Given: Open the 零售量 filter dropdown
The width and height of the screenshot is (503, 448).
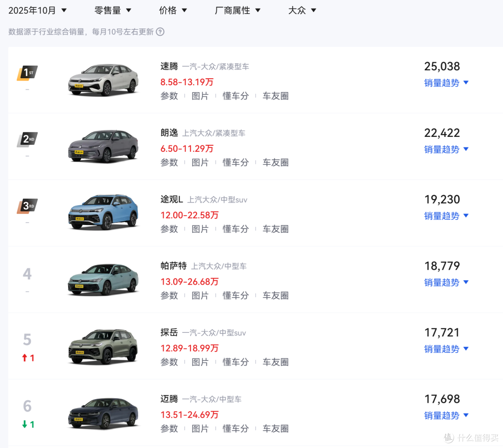Looking at the screenshot, I should click(113, 10).
